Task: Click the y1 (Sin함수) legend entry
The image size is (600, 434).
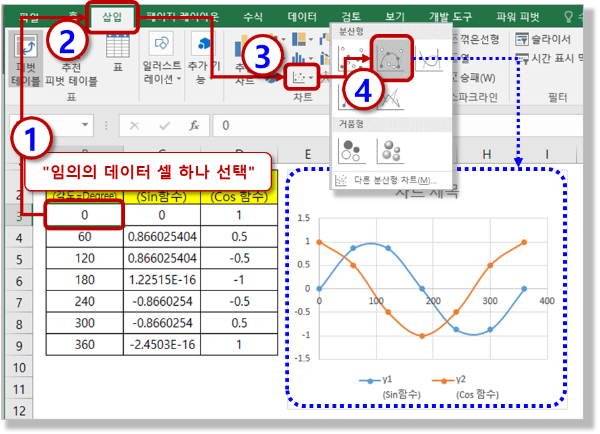Action: click(390, 387)
